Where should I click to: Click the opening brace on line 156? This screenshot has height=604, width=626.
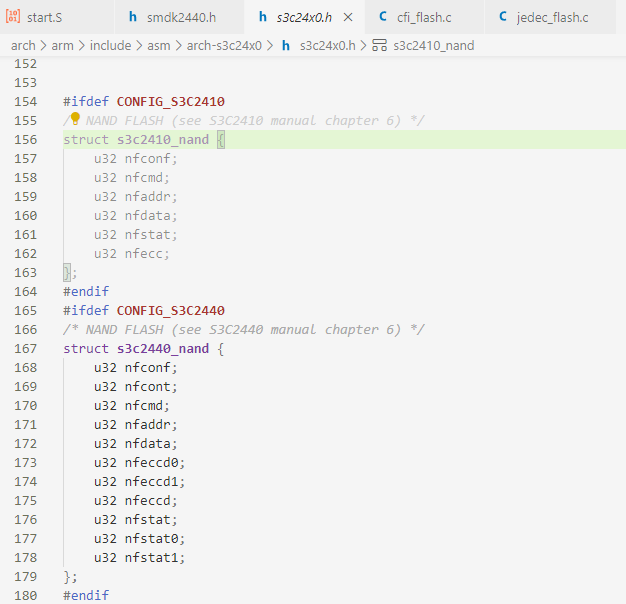(221, 139)
